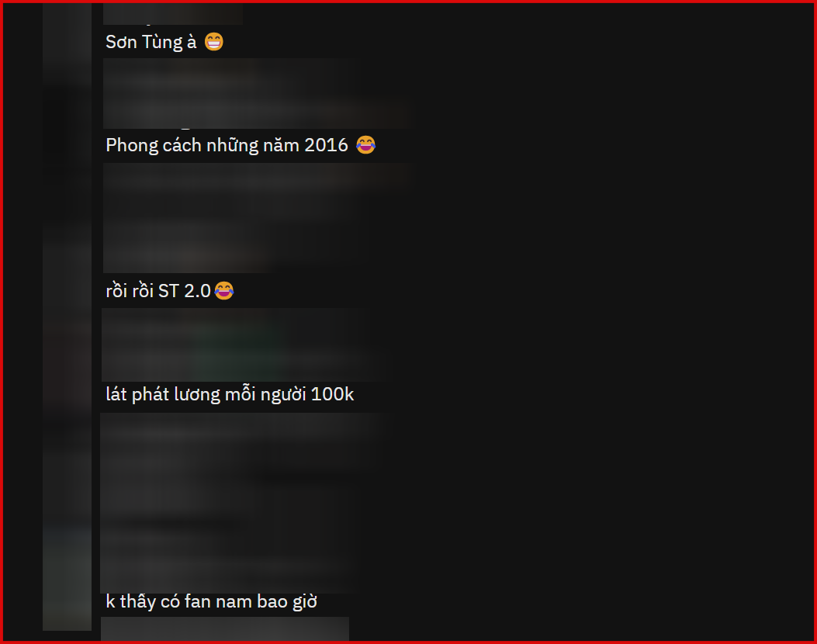Click the name "Sơn Tùng" in the first comment
The height and width of the screenshot is (644, 817).
144,42
